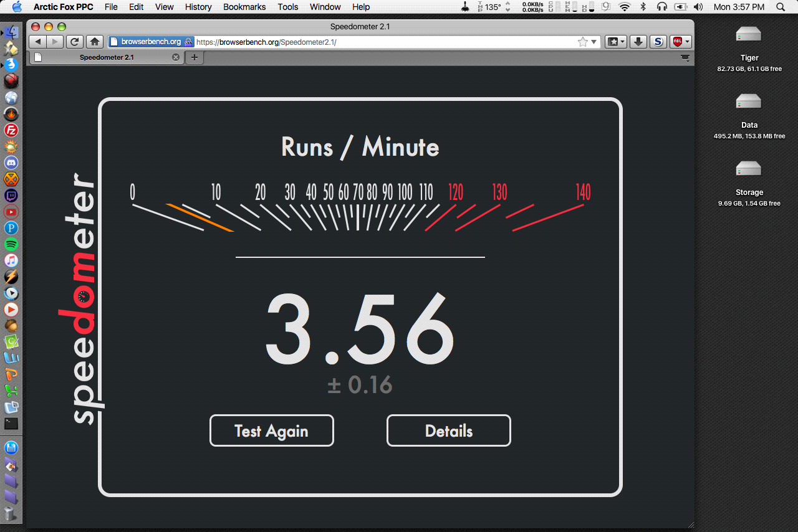The height and width of the screenshot is (532, 798).
Task: Open the Help menu
Action: (x=361, y=7)
